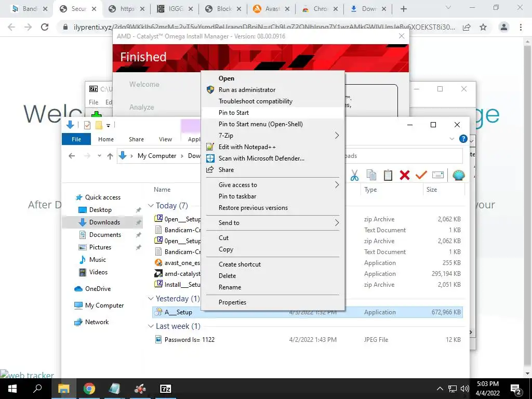
Task: Open quick access toolbar customize dropdown
Action: click(108, 126)
